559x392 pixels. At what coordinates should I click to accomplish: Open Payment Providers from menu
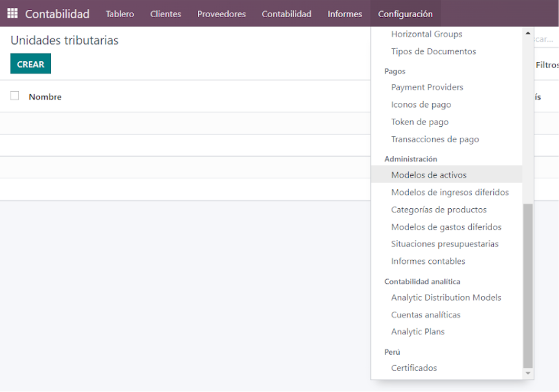427,88
